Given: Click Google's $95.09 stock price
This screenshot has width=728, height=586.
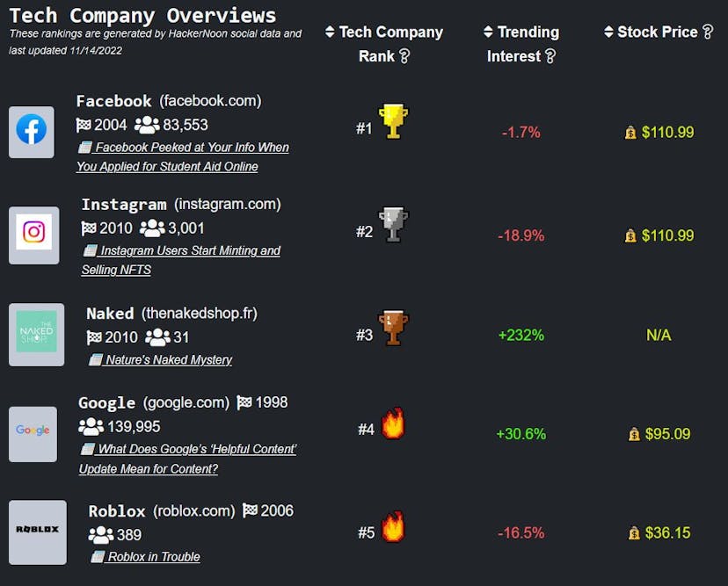Looking at the screenshot, I should [667, 434].
